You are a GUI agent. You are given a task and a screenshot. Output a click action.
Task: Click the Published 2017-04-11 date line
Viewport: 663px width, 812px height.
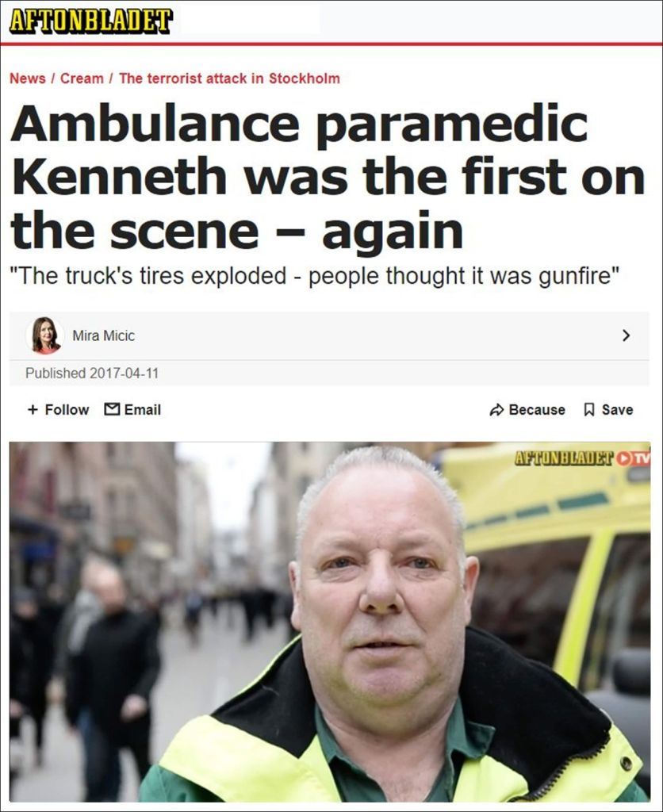pos(92,373)
